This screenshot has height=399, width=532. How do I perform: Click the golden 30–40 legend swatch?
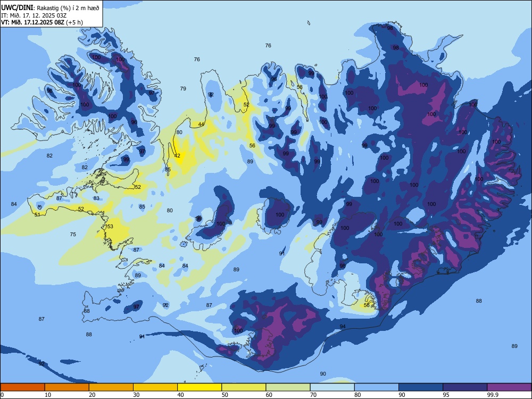click(155, 387)
